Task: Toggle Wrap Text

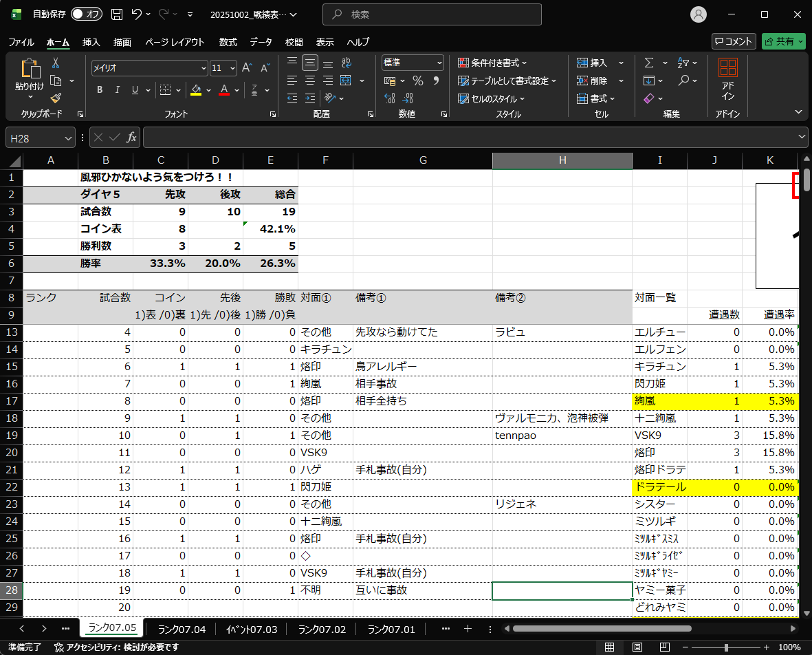Action: [x=346, y=63]
